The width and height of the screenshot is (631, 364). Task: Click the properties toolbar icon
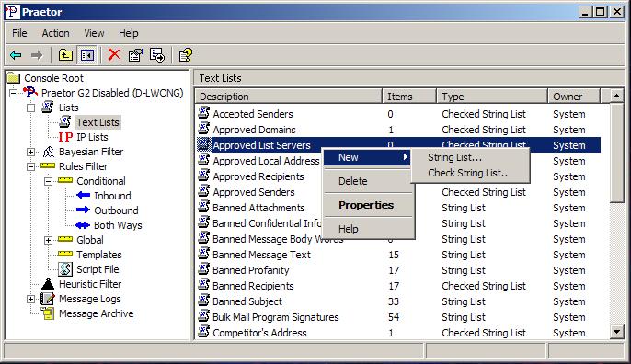135,55
